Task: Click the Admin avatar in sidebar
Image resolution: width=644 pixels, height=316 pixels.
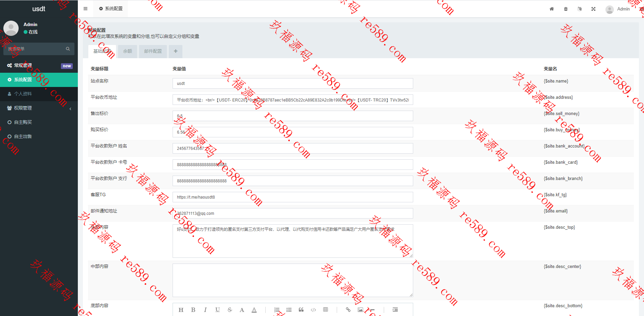Action: (x=11, y=28)
